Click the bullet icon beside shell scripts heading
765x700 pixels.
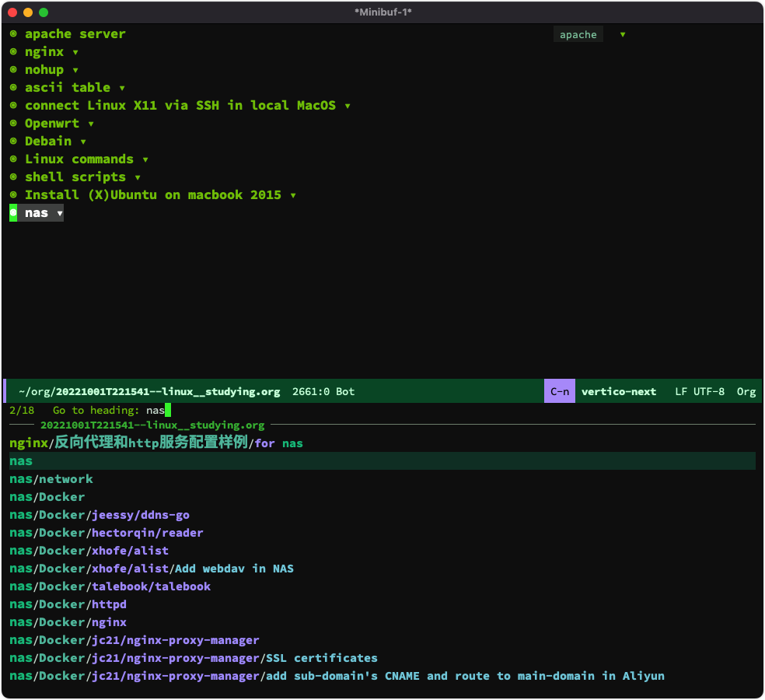pyautogui.click(x=14, y=177)
